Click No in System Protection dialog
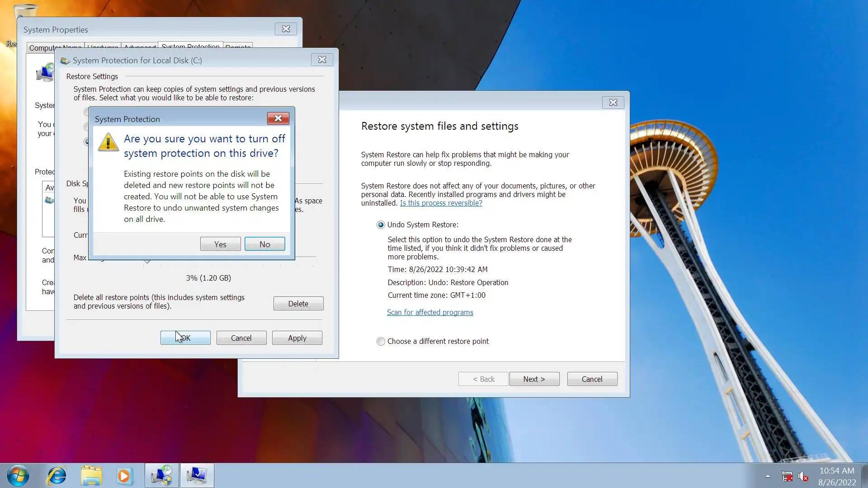The height and width of the screenshot is (488, 868). (x=264, y=244)
